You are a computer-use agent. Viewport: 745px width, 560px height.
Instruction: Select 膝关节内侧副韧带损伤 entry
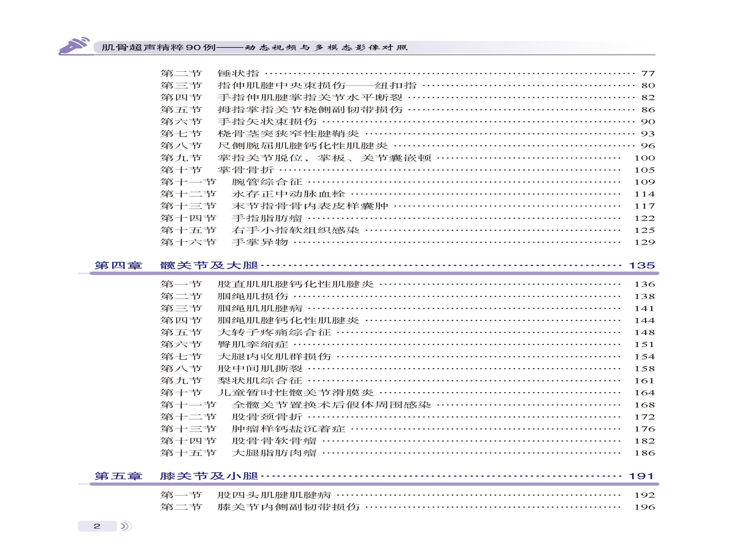point(288,507)
